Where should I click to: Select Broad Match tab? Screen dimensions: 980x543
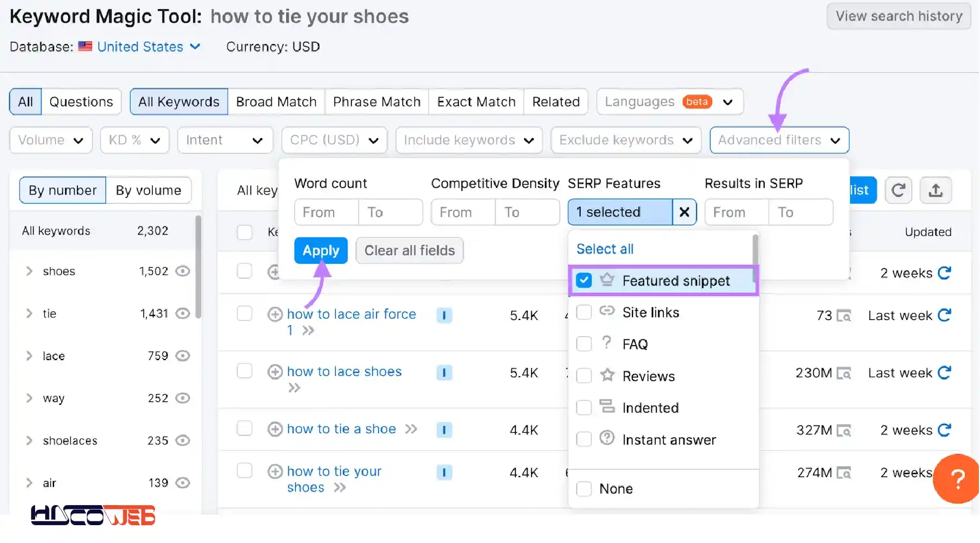[x=276, y=102]
